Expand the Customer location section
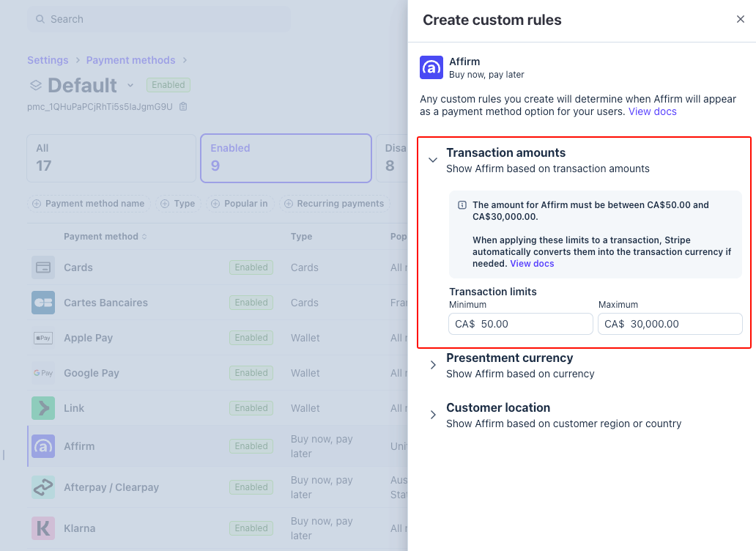The image size is (756, 551). click(433, 415)
